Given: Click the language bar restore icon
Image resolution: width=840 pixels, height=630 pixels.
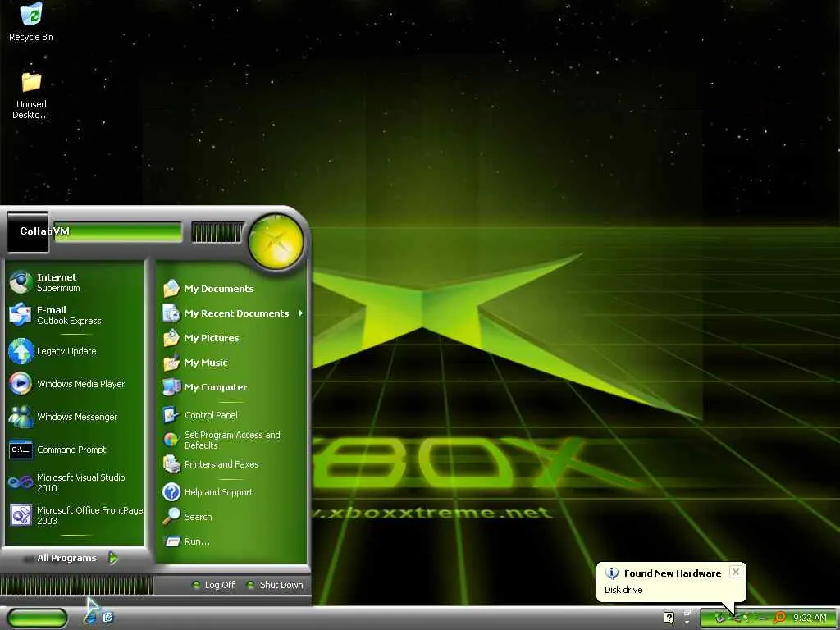Looking at the screenshot, I should point(687,612).
